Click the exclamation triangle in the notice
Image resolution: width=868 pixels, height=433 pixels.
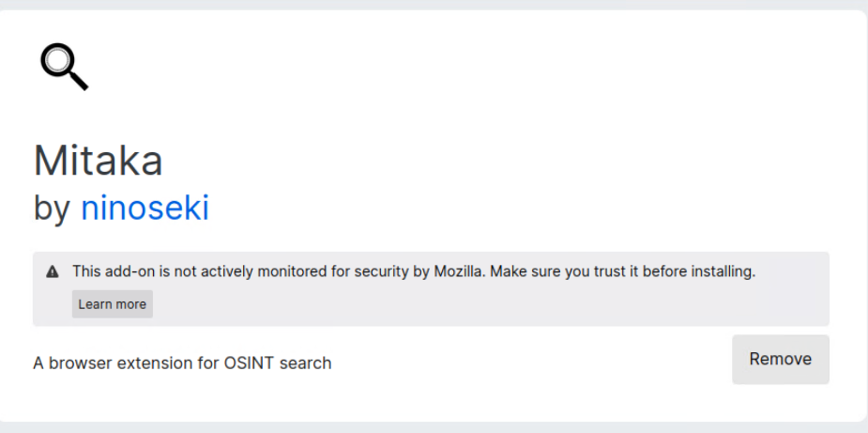tap(53, 271)
